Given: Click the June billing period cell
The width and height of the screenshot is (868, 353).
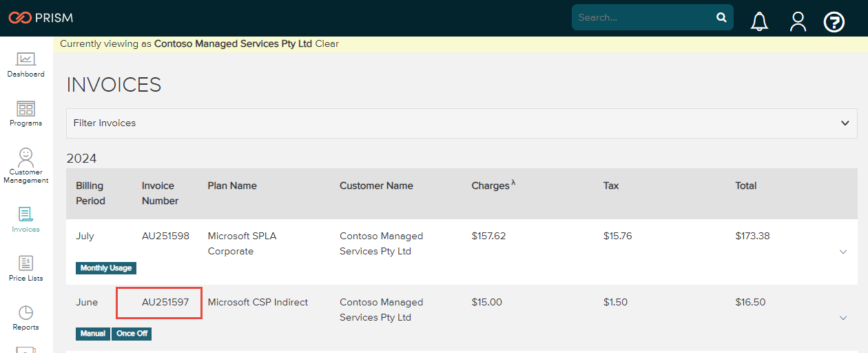Looking at the screenshot, I should [87, 302].
